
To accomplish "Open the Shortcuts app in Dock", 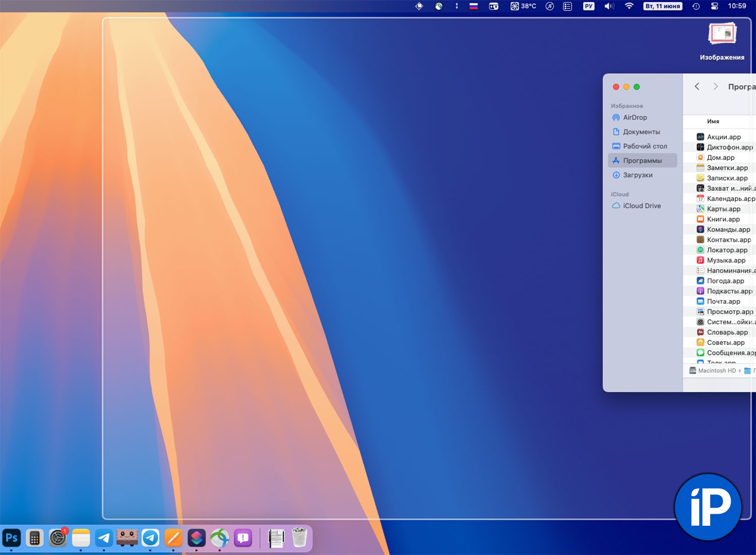I will click(197, 538).
